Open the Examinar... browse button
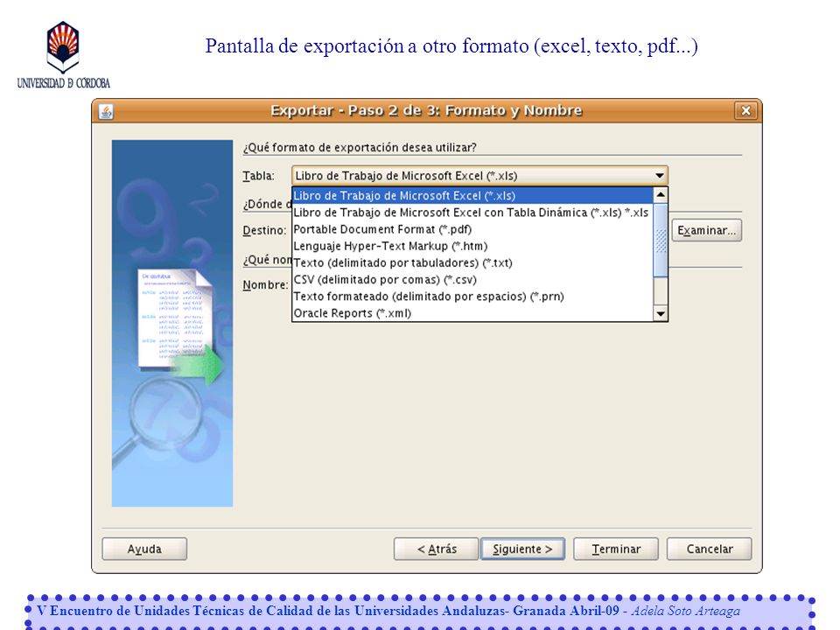Image resolution: width=840 pixels, height=630 pixels. pos(707,230)
